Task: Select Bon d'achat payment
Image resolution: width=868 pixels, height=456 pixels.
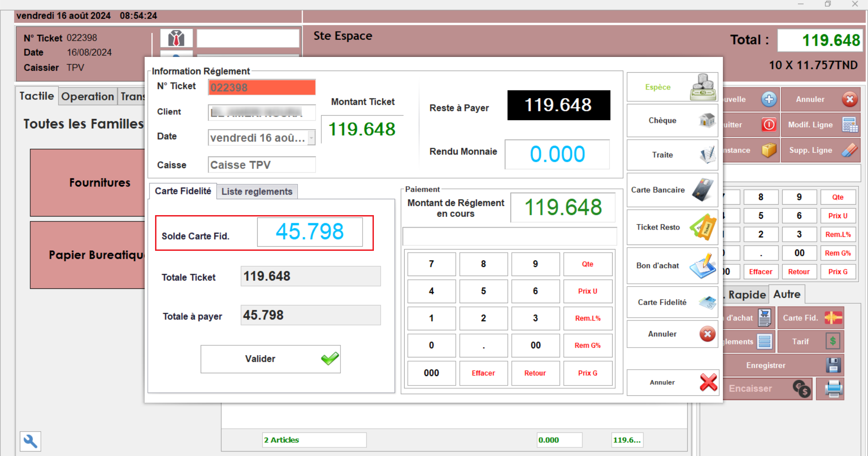Action: (672, 265)
